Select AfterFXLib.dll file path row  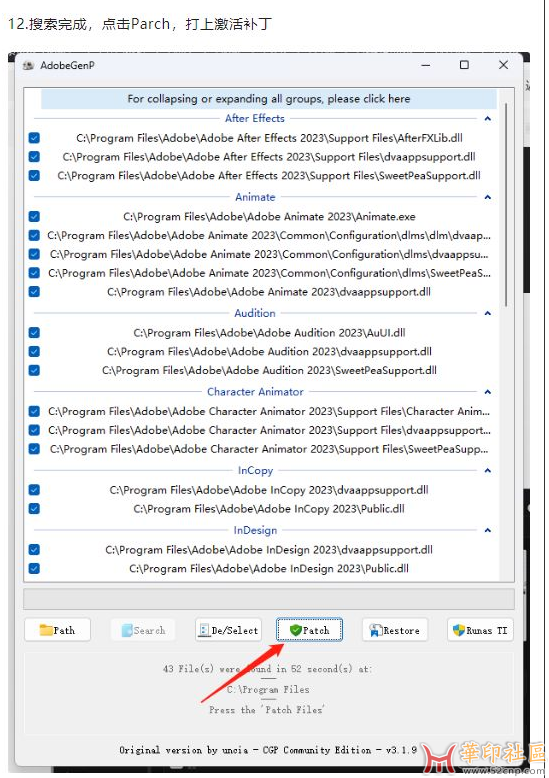point(269,138)
